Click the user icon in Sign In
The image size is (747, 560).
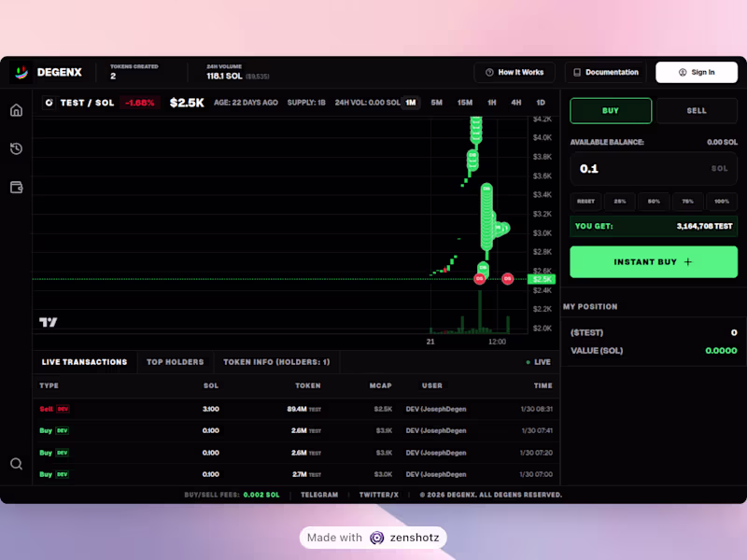click(x=683, y=73)
